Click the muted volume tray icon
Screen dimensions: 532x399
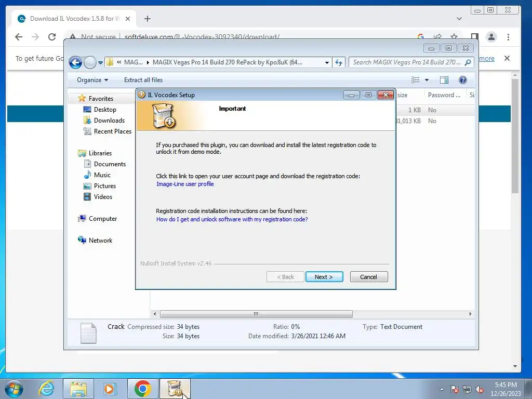point(480,390)
